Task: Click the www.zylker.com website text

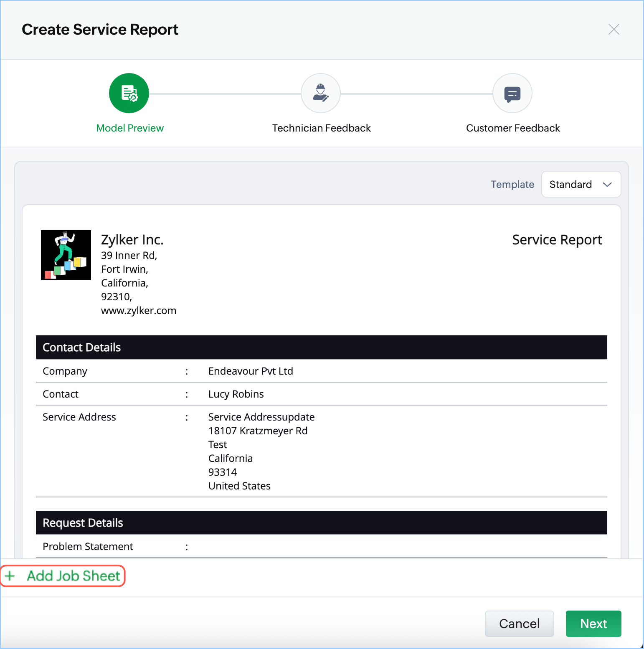Action: click(x=139, y=311)
